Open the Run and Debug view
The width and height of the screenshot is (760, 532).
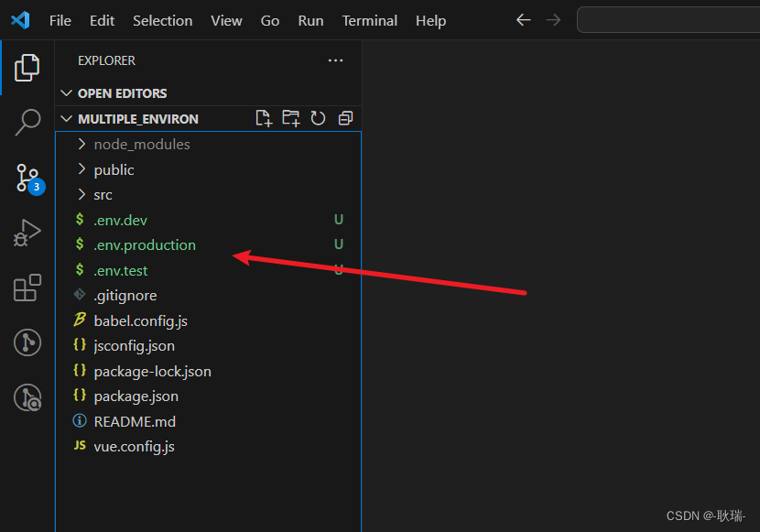(x=27, y=233)
